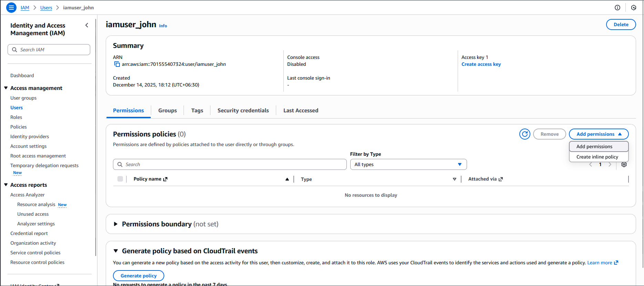Open Organization activity in the sidebar
This screenshot has height=286, width=644.
click(33, 243)
